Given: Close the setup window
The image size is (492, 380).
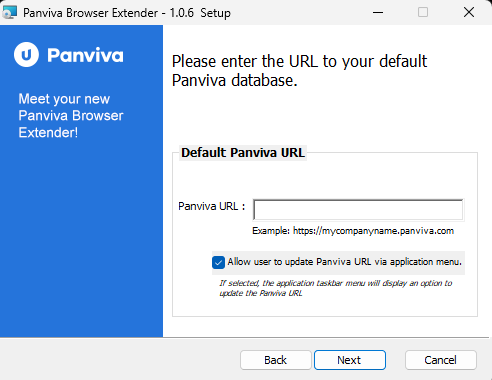Looking at the screenshot, I should (469, 12).
